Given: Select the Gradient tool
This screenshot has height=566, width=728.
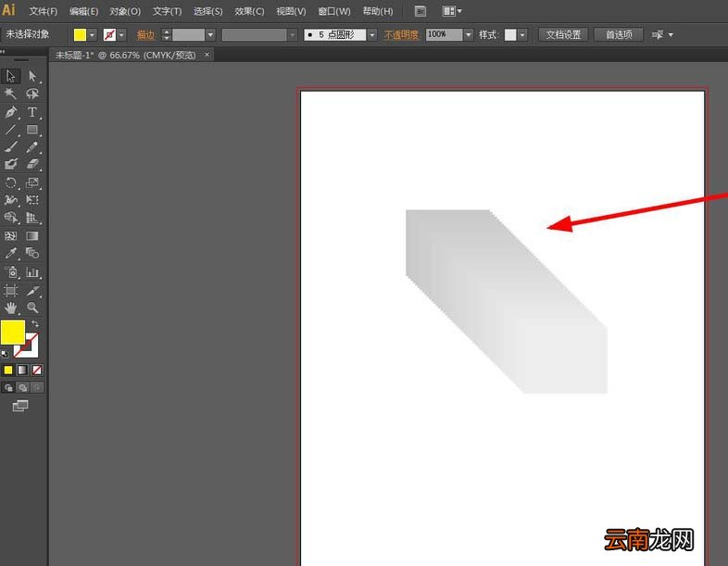Looking at the screenshot, I should pos(32,236).
